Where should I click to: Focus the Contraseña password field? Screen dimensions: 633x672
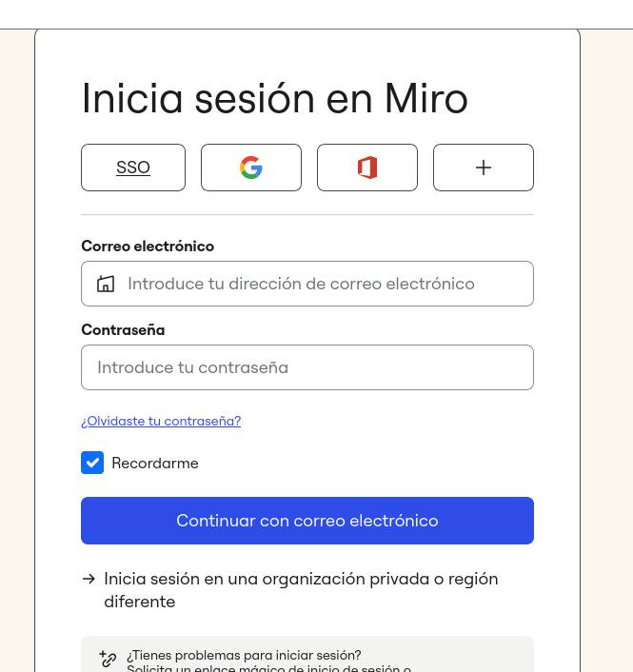(307, 367)
